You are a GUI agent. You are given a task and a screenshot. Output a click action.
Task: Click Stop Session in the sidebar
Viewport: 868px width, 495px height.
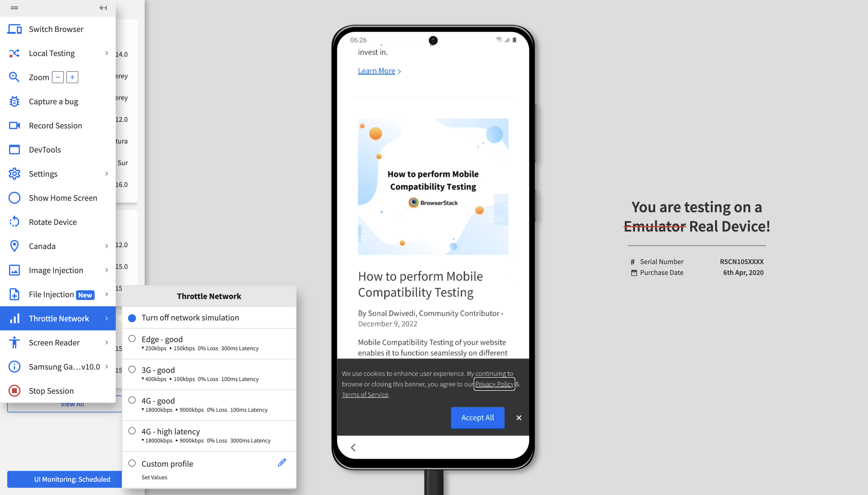point(51,391)
